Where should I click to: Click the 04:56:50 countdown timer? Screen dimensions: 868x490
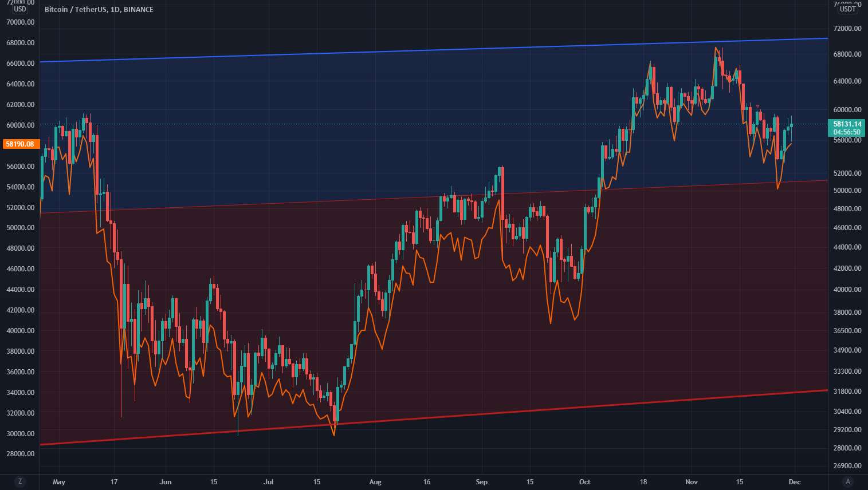[x=847, y=132]
